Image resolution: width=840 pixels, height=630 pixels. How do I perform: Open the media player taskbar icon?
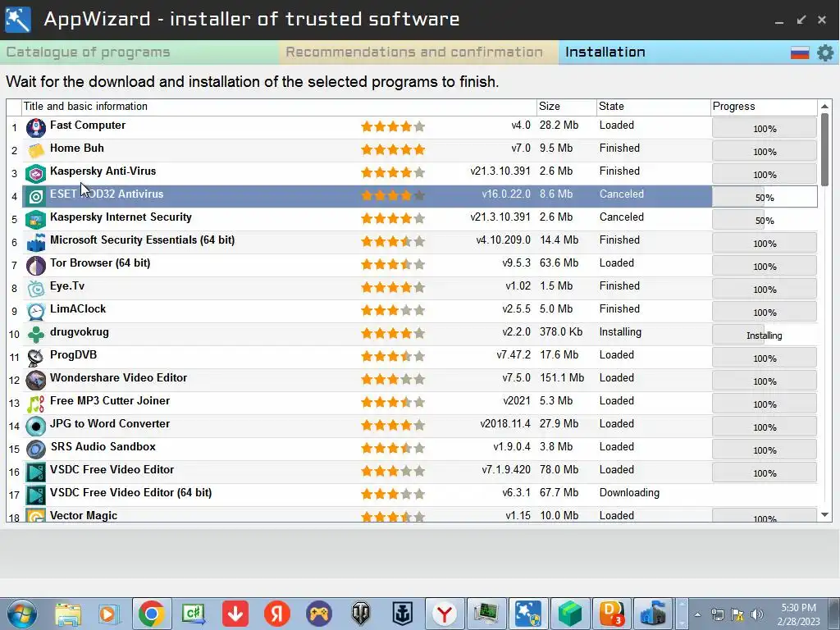tap(109, 614)
